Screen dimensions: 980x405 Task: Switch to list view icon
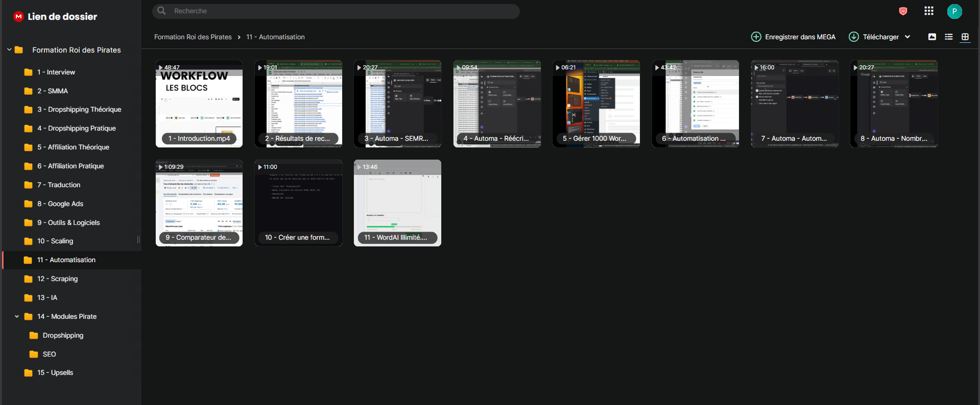pyautogui.click(x=949, y=37)
